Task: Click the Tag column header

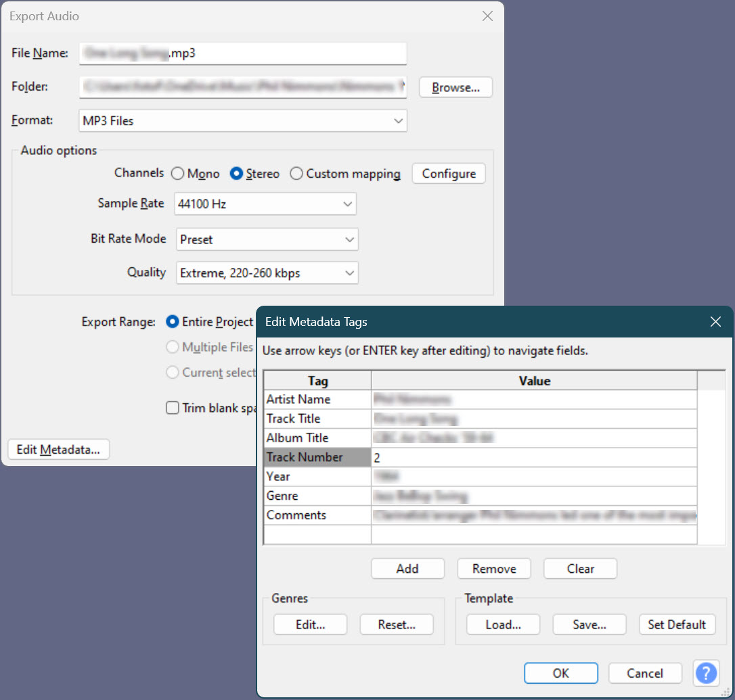Action: pos(317,381)
